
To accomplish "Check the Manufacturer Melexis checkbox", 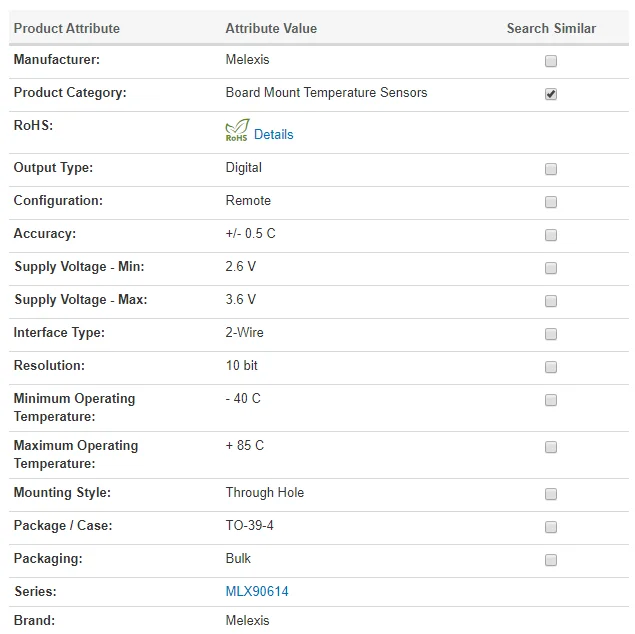I will pos(551,61).
